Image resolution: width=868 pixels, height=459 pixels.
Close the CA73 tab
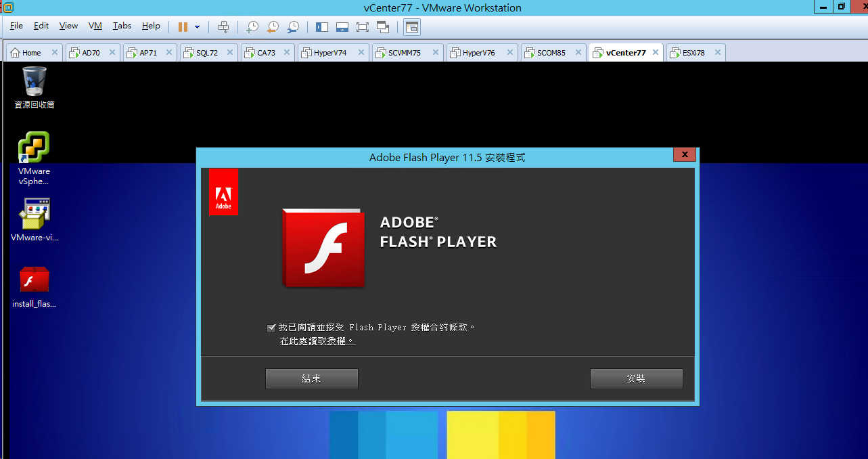click(286, 52)
